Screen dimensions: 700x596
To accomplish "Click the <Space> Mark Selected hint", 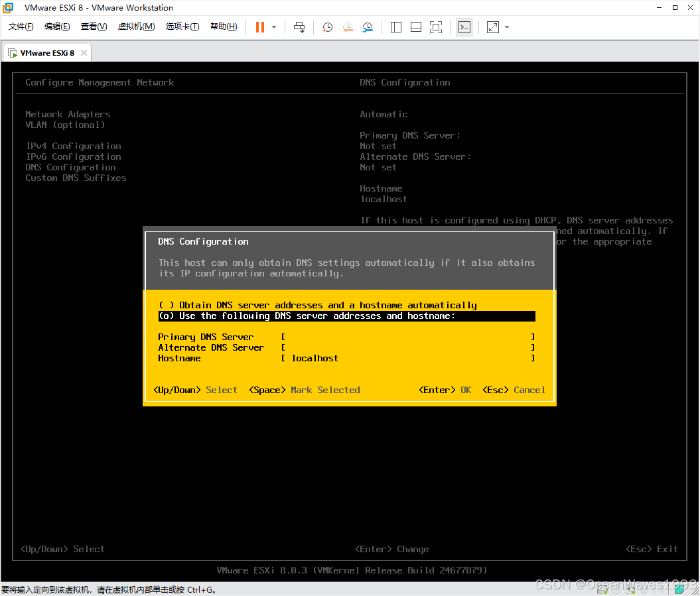I will point(304,390).
